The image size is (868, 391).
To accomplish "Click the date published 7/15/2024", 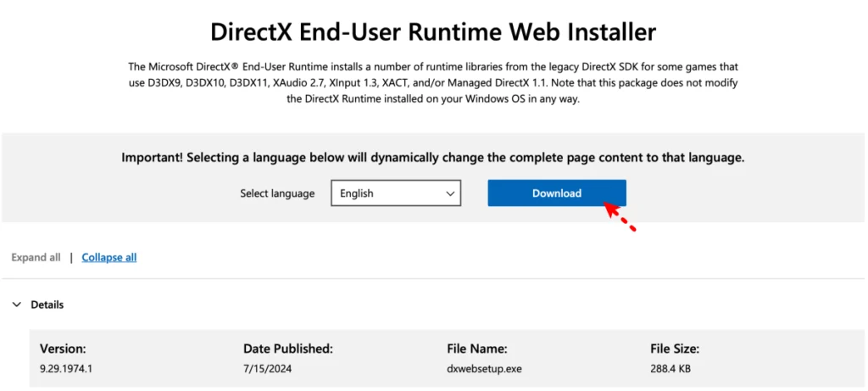I will (x=267, y=368).
